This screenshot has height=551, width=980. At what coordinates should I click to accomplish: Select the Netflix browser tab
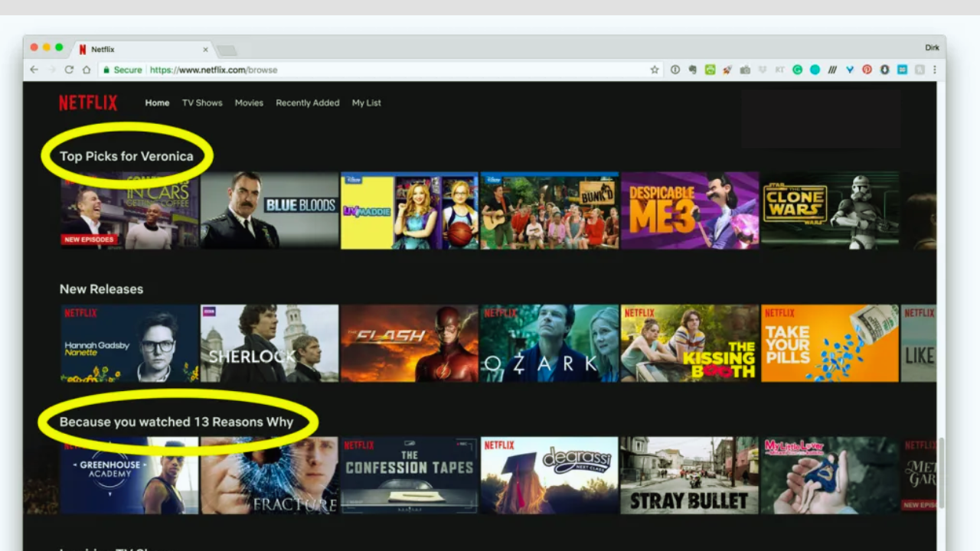click(x=144, y=50)
